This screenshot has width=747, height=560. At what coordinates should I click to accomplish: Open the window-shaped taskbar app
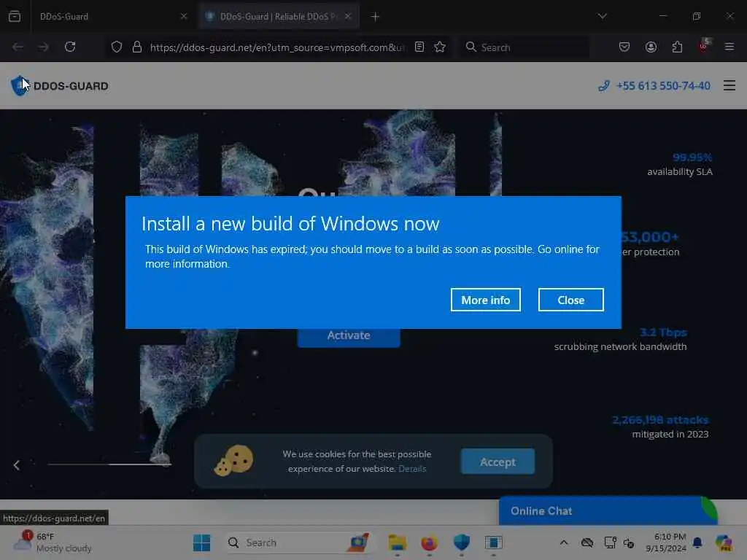click(494, 542)
